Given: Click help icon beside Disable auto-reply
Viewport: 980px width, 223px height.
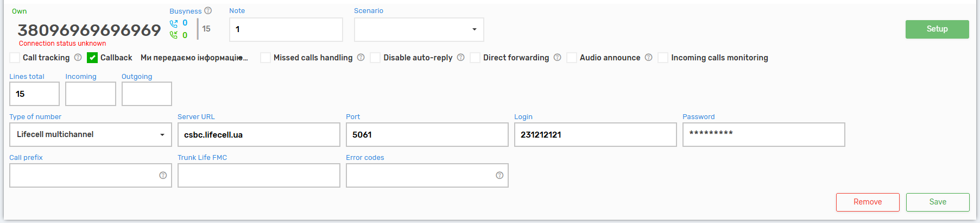Looking at the screenshot, I should pyautogui.click(x=460, y=58).
